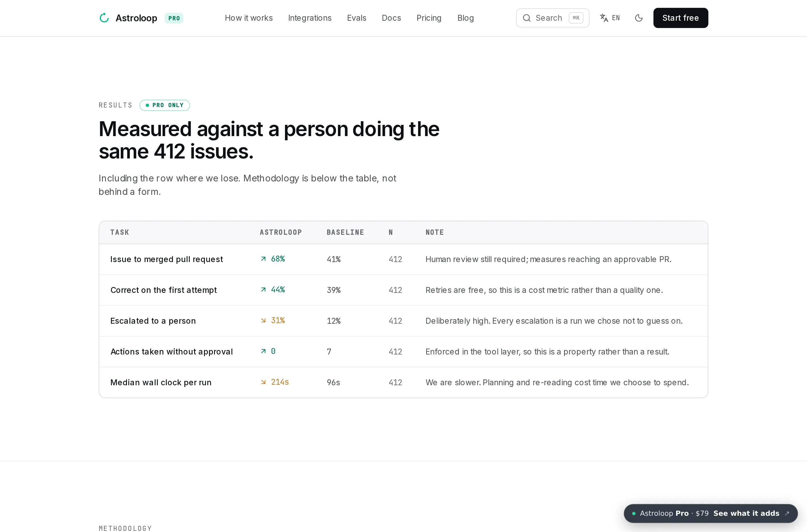
Task: Click the 31% Astroloop value
Action: (x=278, y=321)
